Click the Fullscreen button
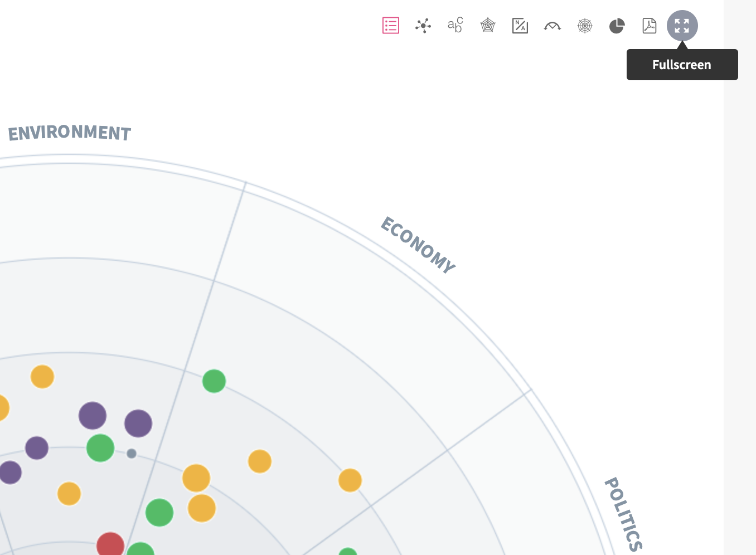 [682, 26]
